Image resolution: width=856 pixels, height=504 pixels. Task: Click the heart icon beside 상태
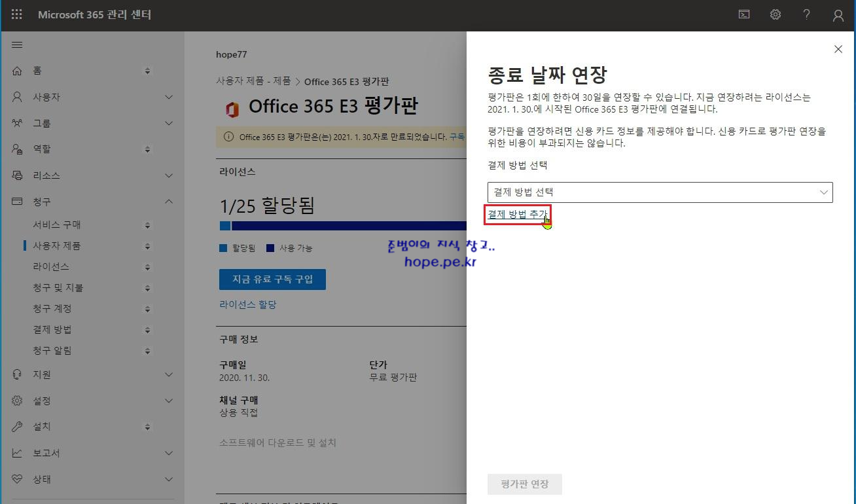click(x=18, y=479)
